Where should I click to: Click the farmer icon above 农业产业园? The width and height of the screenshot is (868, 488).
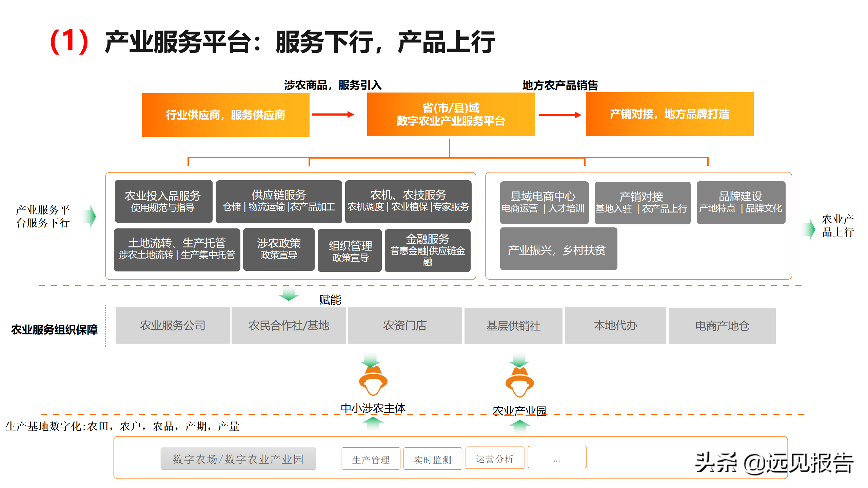pos(519,383)
